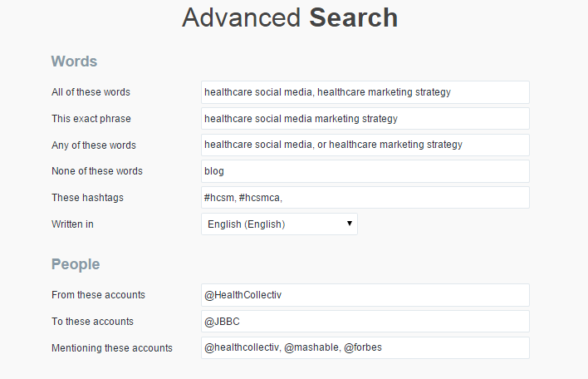The height and width of the screenshot is (379, 588).
Task: Click the 'From these accounts' field with @HealthCollectiv
Action: click(x=365, y=295)
